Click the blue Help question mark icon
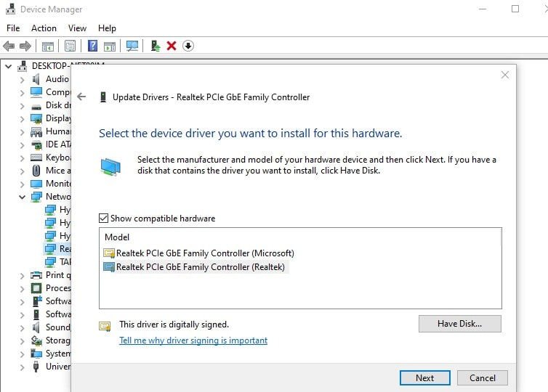The image size is (548, 392). pyautogui.click(x=92, y=46)
